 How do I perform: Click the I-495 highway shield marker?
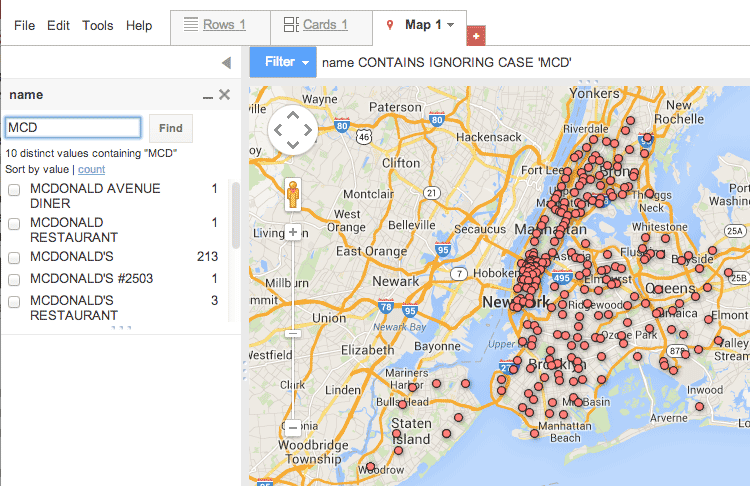[x=562, y=277]
